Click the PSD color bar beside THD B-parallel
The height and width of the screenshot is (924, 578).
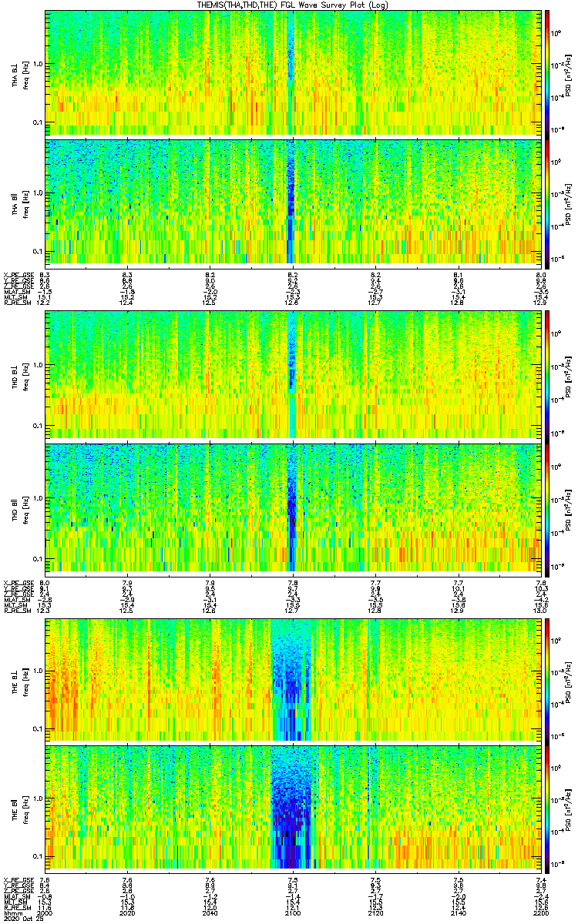pyautogui.click(x=547, y=507)
